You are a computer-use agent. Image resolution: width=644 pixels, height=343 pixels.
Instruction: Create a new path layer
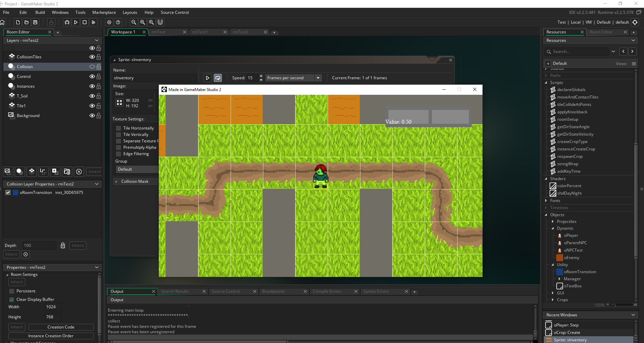(x=43, y=171)
